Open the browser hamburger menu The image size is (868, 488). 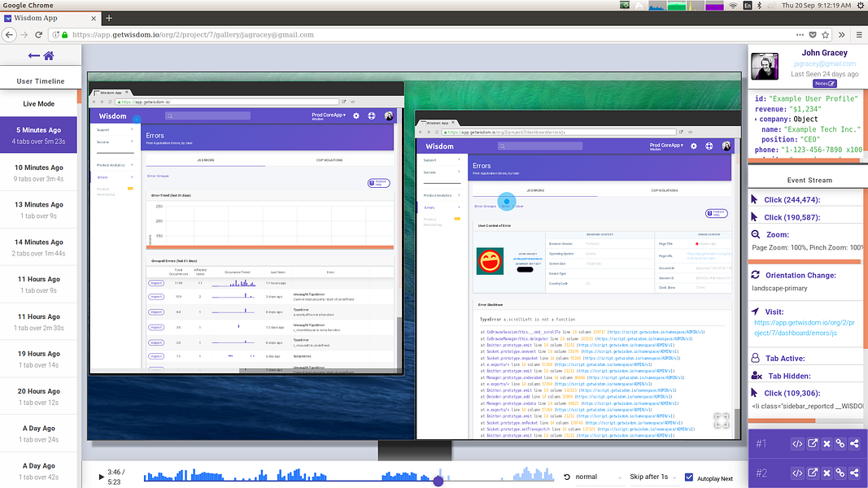[859, 34]
